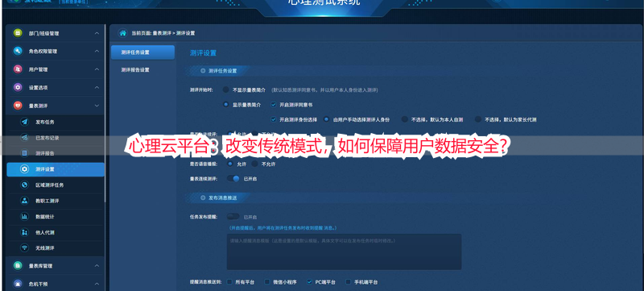Select 显示量表简介 radio option
The image size is (644, 291).
click(x=226, y=105)
